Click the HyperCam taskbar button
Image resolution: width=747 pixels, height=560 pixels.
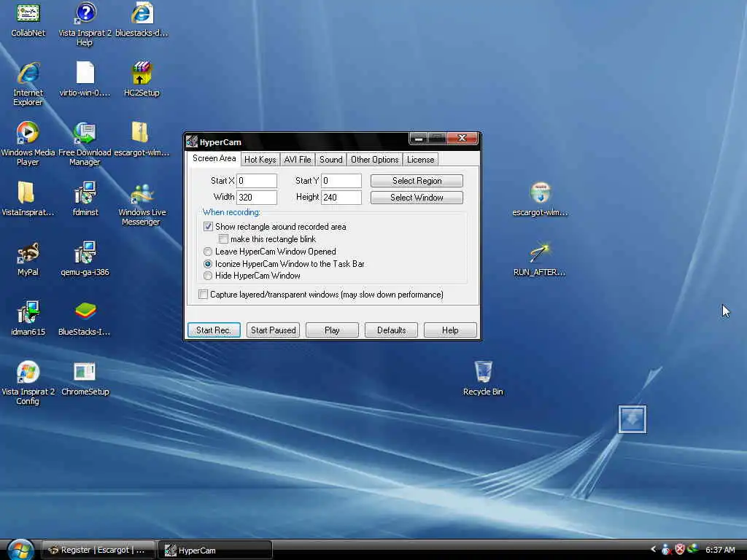(x=215, y=550)
